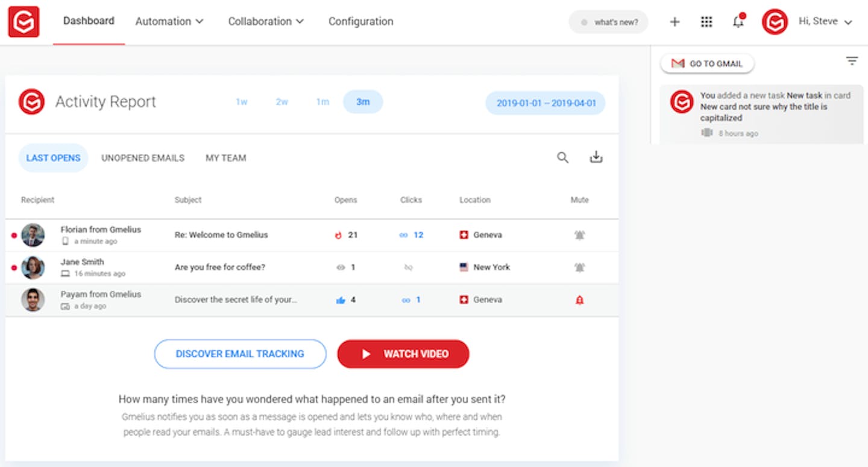Open the 2019-01-01 – 2019-04-01 date range picker
The image size is (868, 467).
[x=546, y=103]
